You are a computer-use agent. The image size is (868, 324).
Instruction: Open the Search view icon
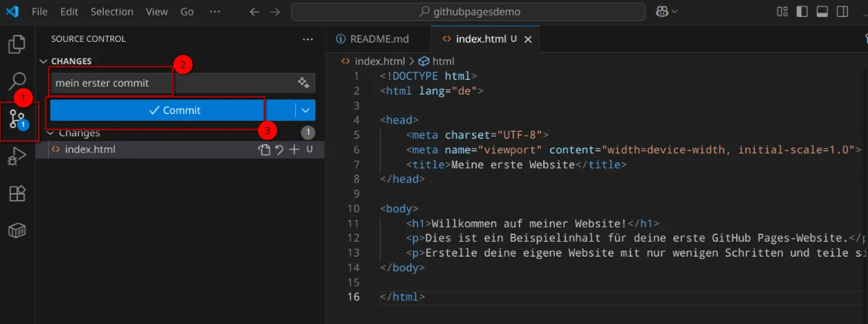(17, 81)
